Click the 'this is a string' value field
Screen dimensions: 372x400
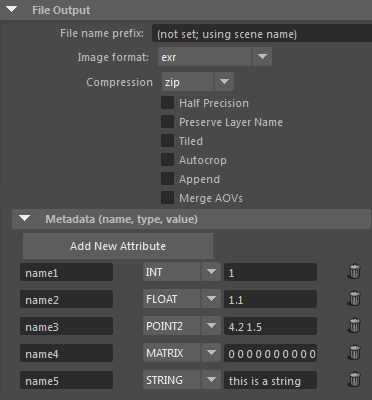(270, 380)
